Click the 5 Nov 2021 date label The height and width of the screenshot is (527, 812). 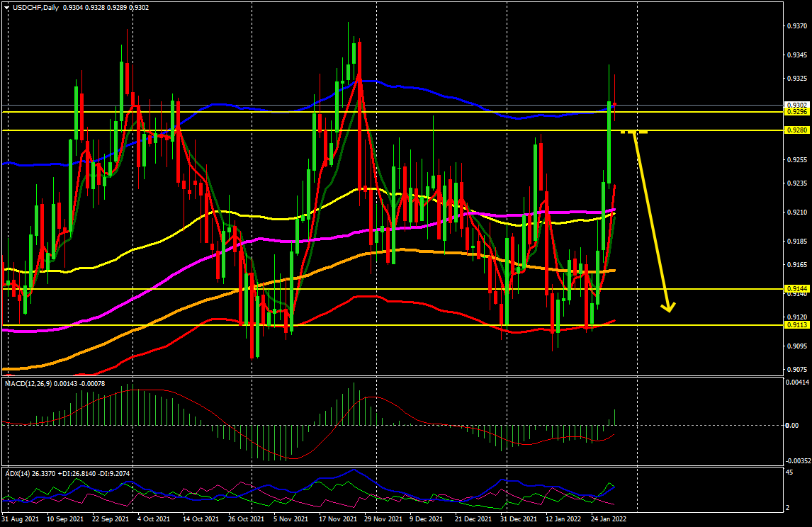[291, 518]
